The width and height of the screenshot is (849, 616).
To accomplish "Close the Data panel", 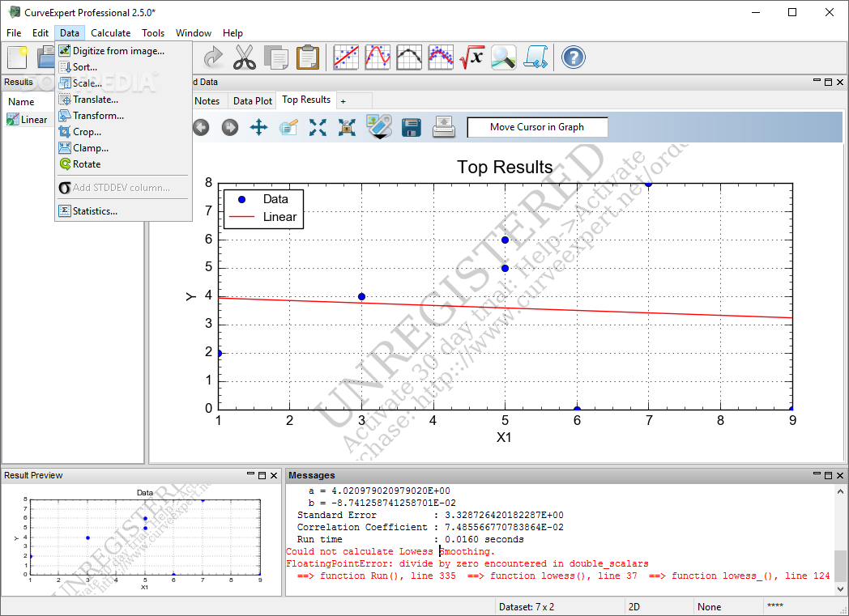I will pyautogui.click(x=840, y=83).
